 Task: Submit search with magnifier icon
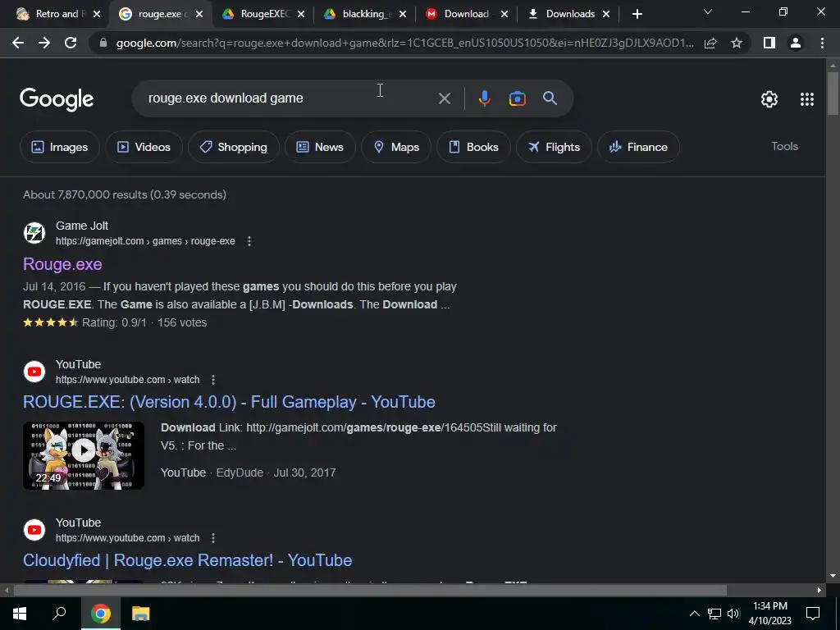(x=550, y=98)
